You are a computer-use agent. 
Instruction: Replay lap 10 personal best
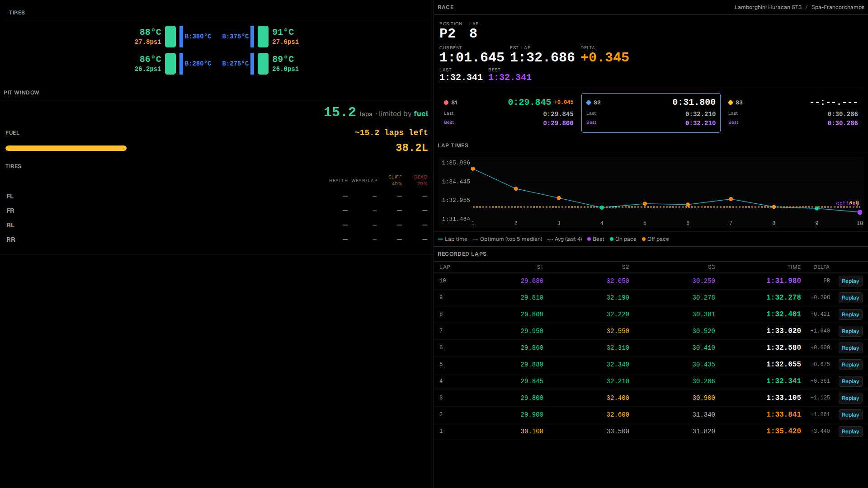[x=850, y=281]
